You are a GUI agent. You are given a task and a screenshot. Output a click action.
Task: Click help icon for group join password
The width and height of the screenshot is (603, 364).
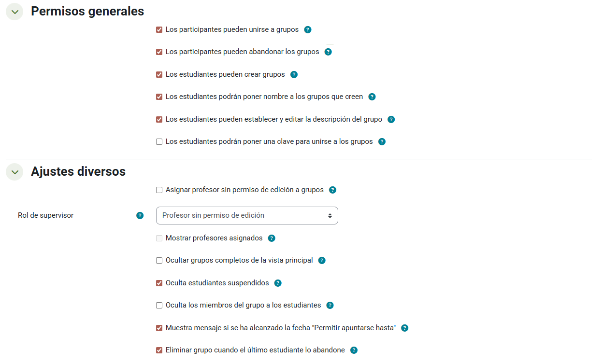[x=382, y=141]
